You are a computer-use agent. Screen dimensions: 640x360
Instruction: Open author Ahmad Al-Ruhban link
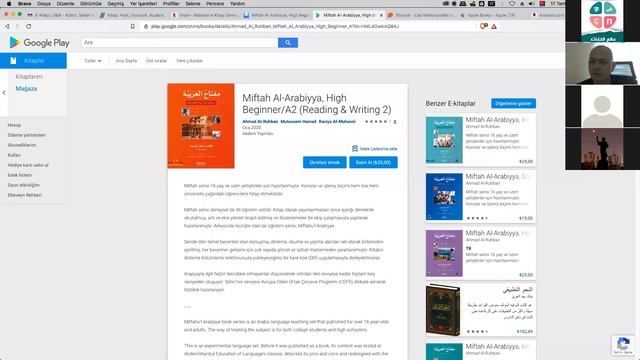coord(260,122)
